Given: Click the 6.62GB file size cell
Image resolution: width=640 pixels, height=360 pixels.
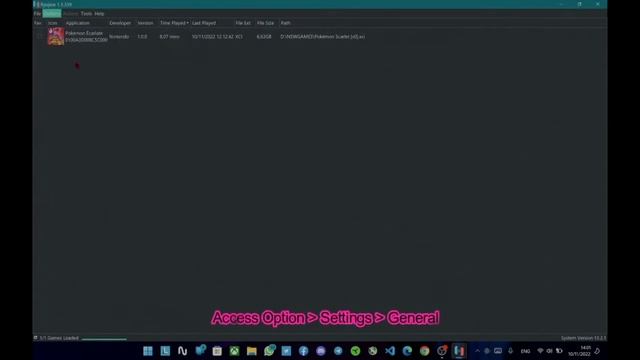Looking at the screenshot, I should point(264,36).
